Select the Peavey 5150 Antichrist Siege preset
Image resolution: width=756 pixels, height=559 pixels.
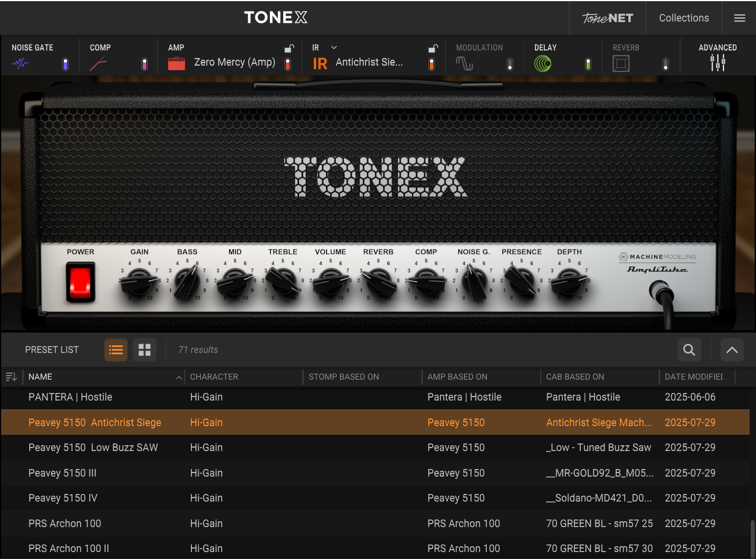375,422
